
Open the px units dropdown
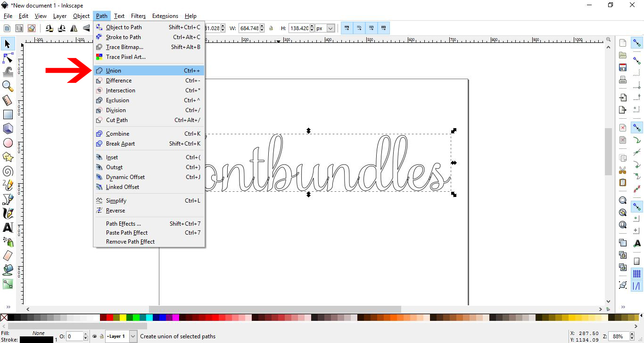[330, 28]
